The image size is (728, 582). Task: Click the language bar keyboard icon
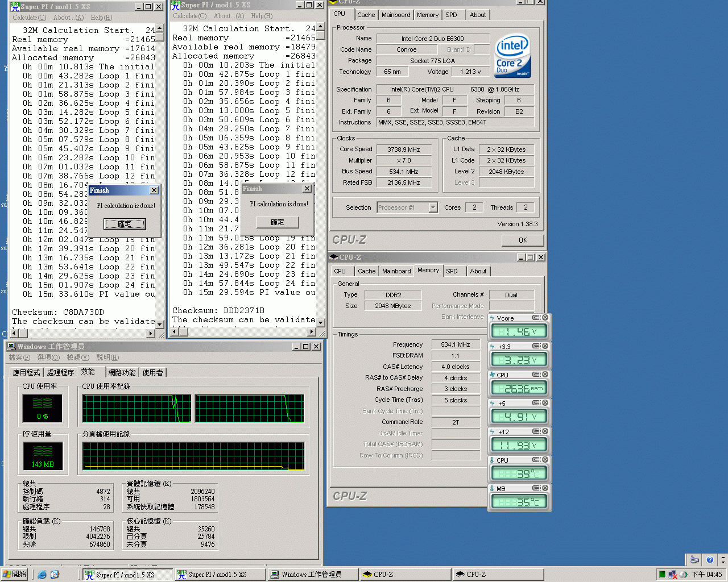click(694, 560)
